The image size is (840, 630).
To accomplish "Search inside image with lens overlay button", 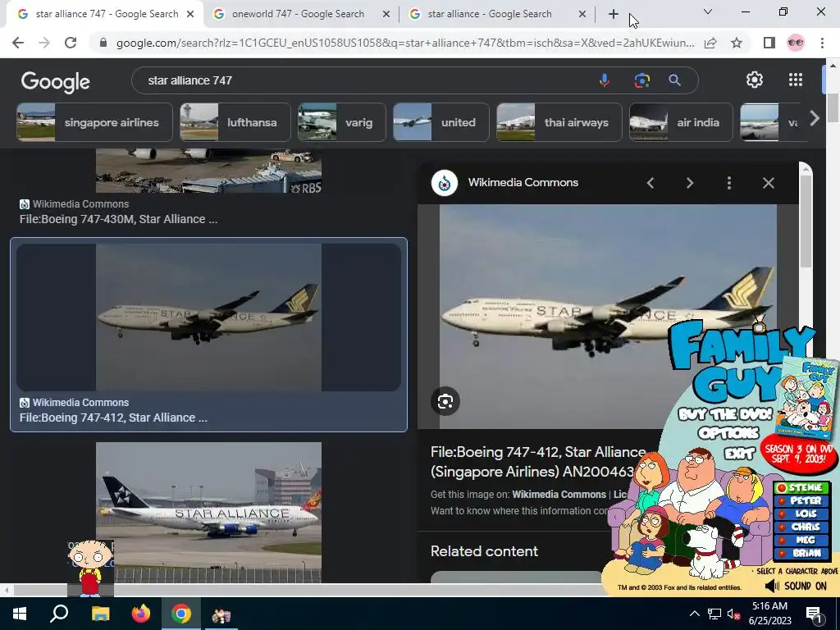I will pyautogui.click(x=445, y=401).
